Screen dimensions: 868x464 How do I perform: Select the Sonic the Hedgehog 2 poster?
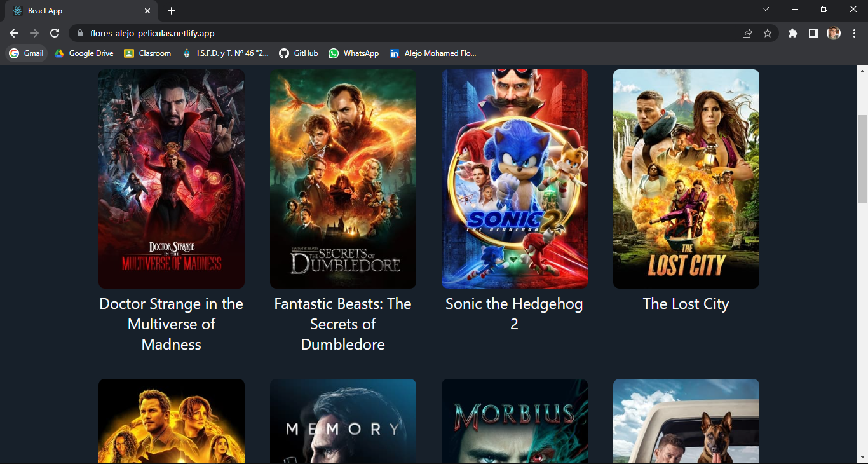point(514,179)
